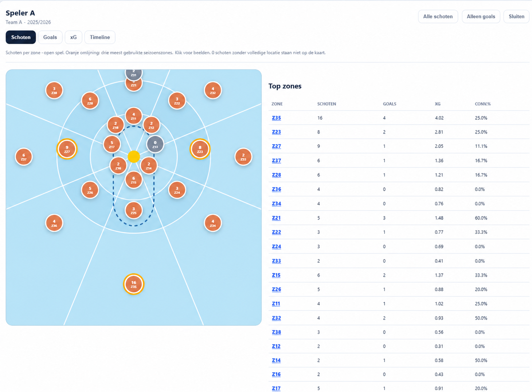Click the Z35 zone bubble with 16 shots
The height and width of the screenshot is (392, 532).
point(134,284)
